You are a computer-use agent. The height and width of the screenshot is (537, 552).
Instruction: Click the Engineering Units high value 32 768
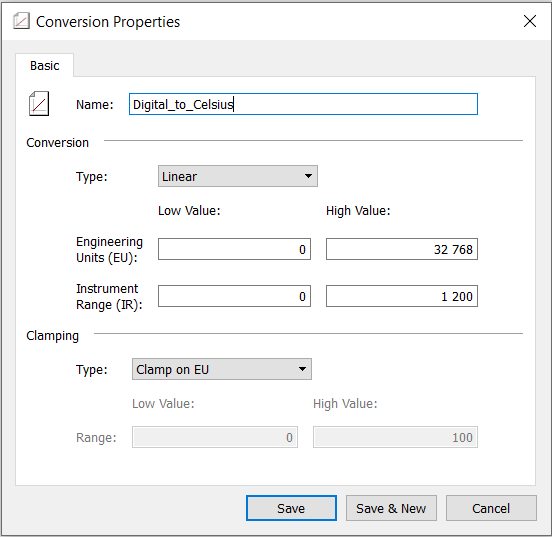pos(402,249)
